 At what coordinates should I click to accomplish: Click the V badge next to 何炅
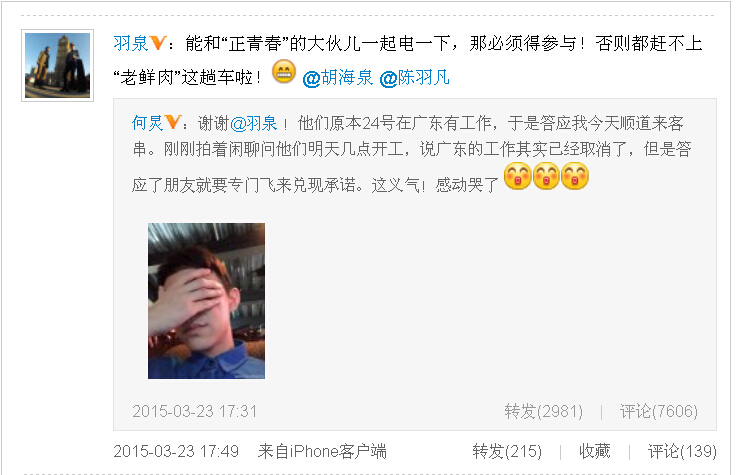tap(173, 122)
